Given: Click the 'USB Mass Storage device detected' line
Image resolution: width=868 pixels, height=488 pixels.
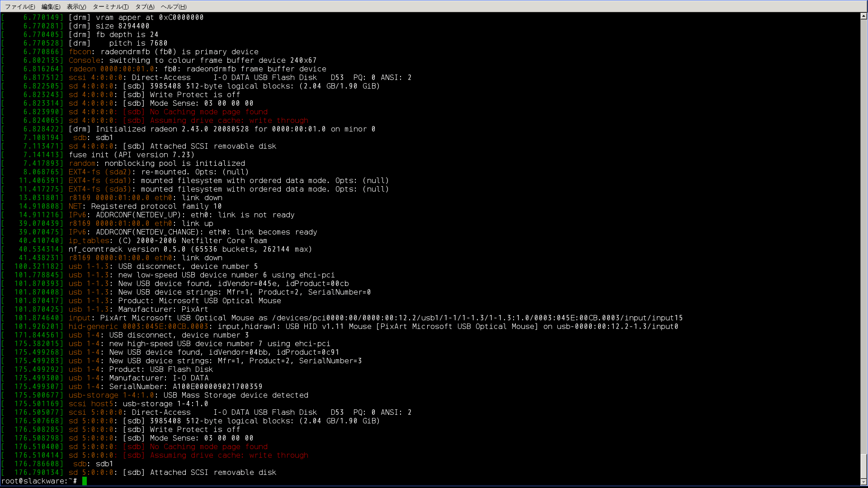Looking at the screenshot, I should click(x=236, y=395).
